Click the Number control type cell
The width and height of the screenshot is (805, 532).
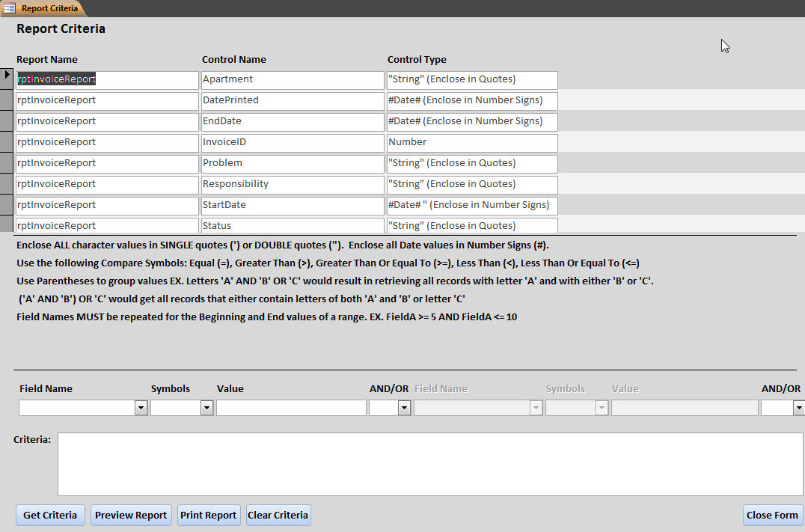pos(472,143)
